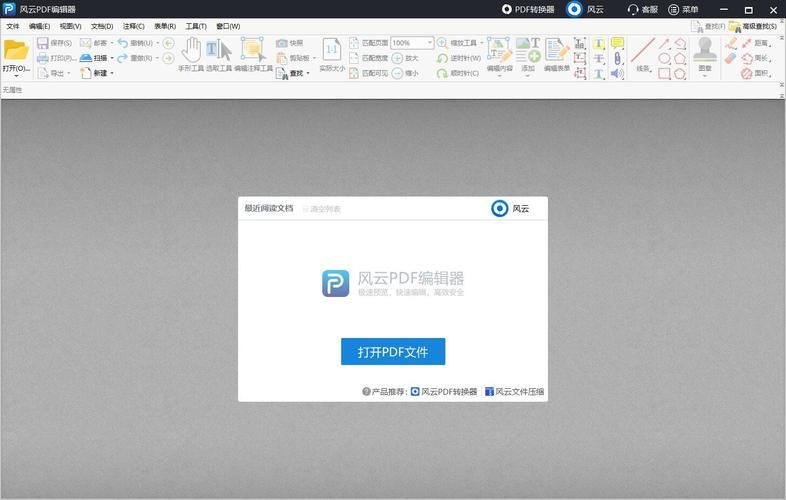Expand the Zoom Tool (缩放工具) dropdown arrow
This screenshot has height=500, width=786.
(482, 43)
